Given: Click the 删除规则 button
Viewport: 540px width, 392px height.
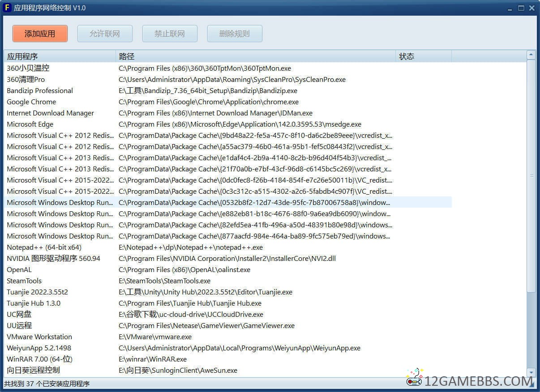Looking at the screenshot, I should tap(235, 34).
